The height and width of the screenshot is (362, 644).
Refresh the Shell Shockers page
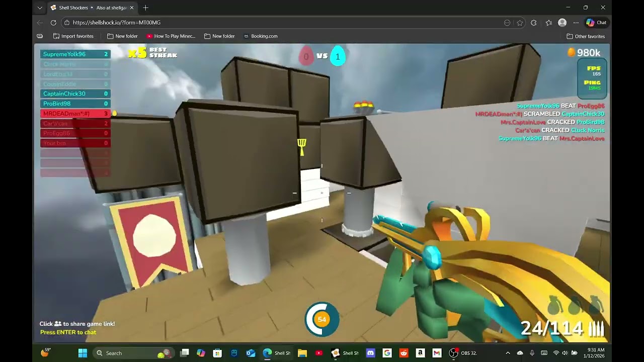click(53, 23)
